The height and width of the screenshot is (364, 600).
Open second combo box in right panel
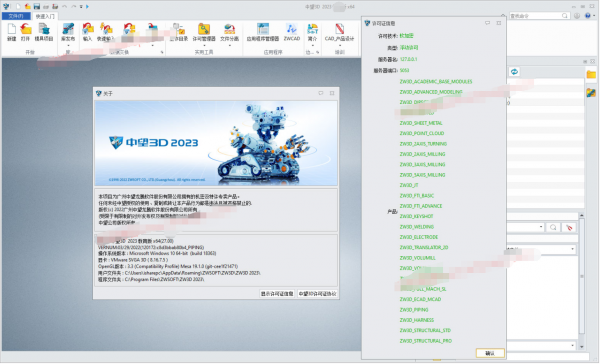(x=541, y=249)
